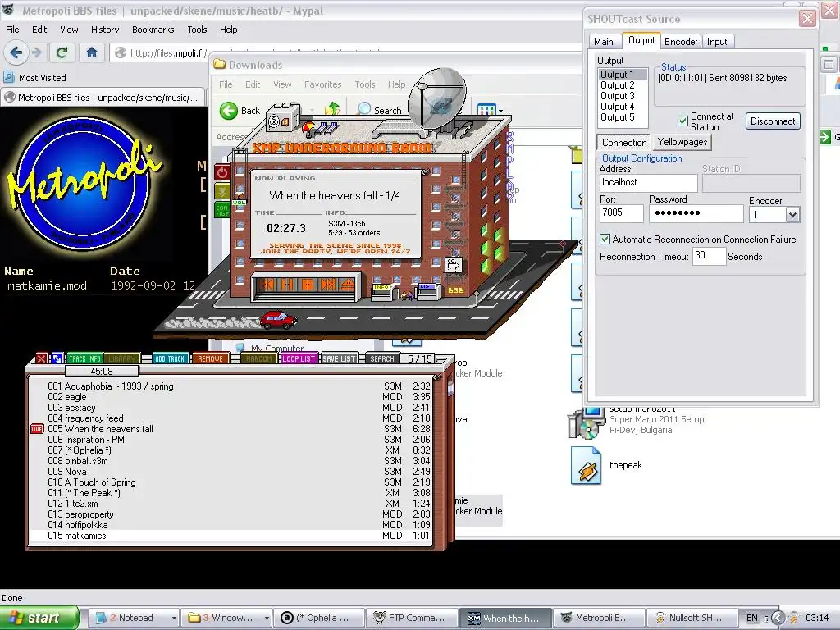This screenshot has height=630, width=840.
Task: Open the Bookmarks menu in Mypal
Action: point(153,30)
